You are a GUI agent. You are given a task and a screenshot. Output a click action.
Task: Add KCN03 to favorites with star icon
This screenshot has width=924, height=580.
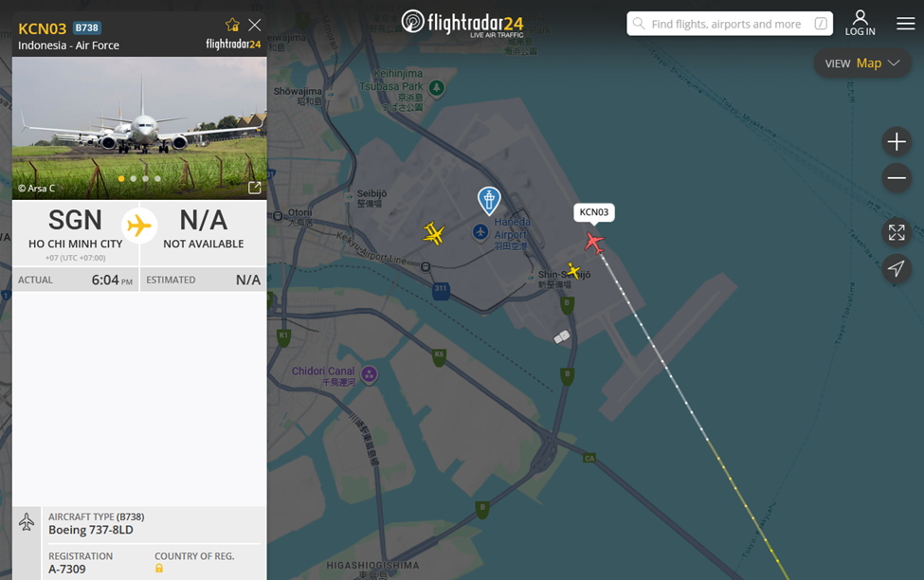coord(232,25)
